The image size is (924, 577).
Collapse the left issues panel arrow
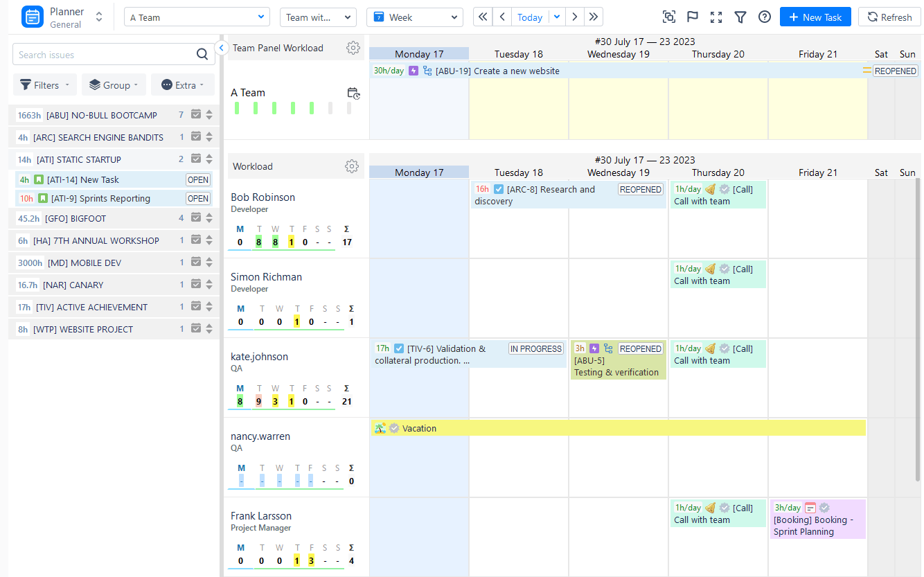point(221,48)
